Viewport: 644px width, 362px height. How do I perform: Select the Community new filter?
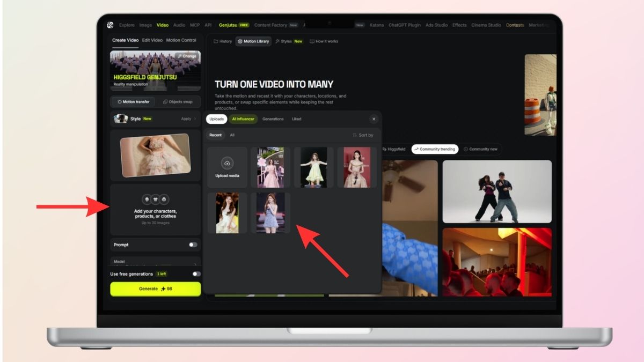(480, 149)
